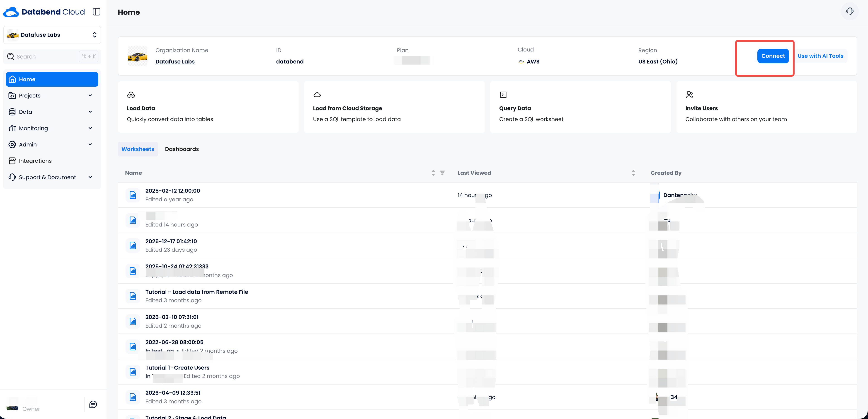Click the Invite Users people icon
Screen dimensions: 868x419
689,95
